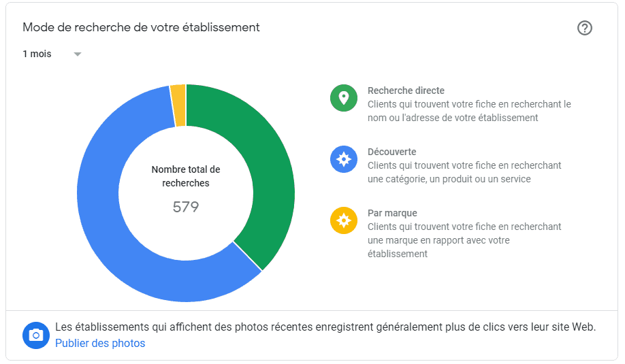Image resolution: width=625 pixels, height=364 pixels.
Task: Select the 1 mois period label
Action: [x=37, y=54]
